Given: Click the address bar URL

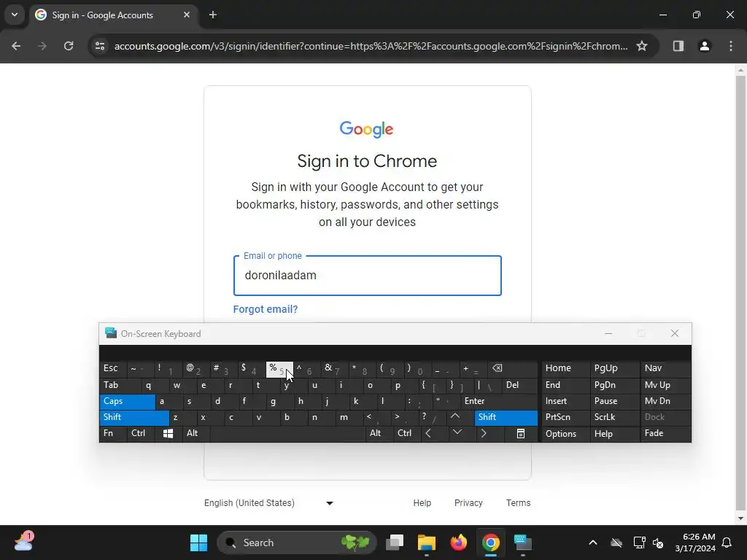Looking at the screenshot, I should pyautogui.click(x=371, y=46).
